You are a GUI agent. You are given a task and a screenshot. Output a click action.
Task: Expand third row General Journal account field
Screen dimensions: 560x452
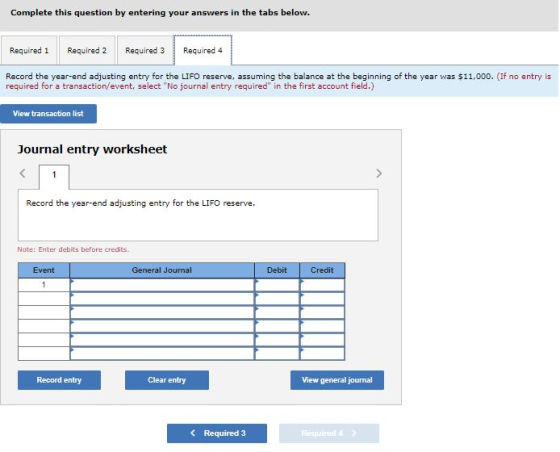[x=162, y=312]
